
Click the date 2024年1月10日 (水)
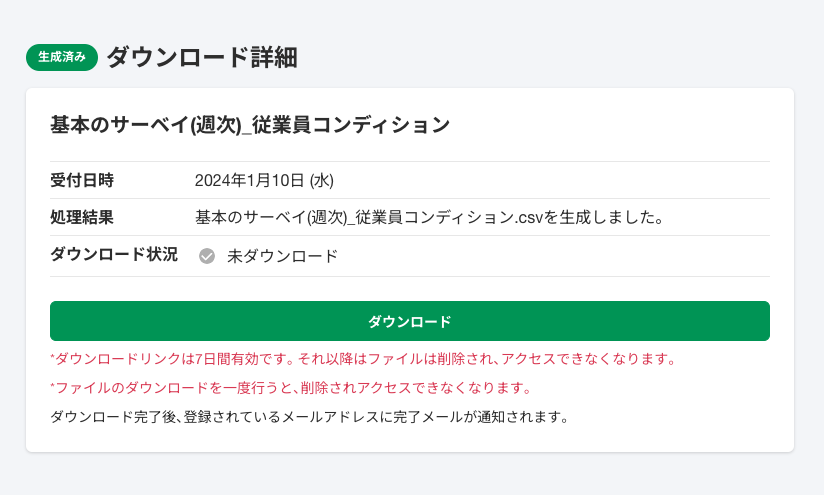[264, 180]
